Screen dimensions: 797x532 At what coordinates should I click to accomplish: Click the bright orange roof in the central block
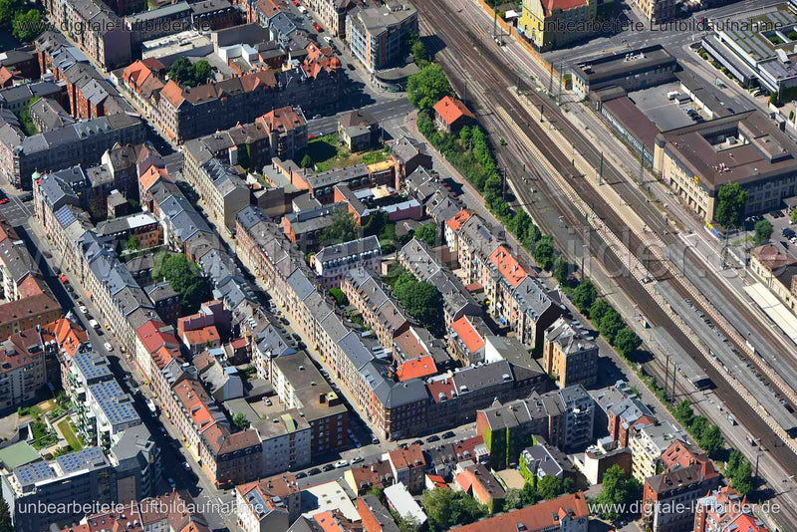(416, 369)
